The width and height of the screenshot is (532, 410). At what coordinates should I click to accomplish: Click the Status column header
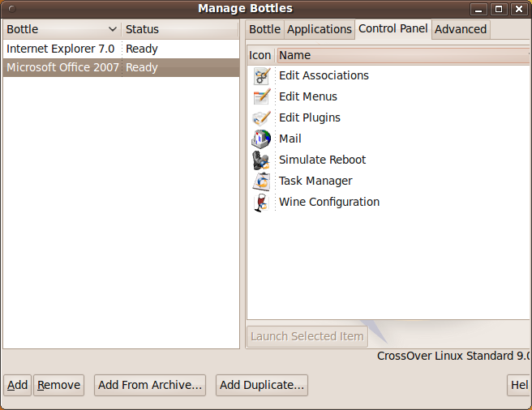point(180,29)
